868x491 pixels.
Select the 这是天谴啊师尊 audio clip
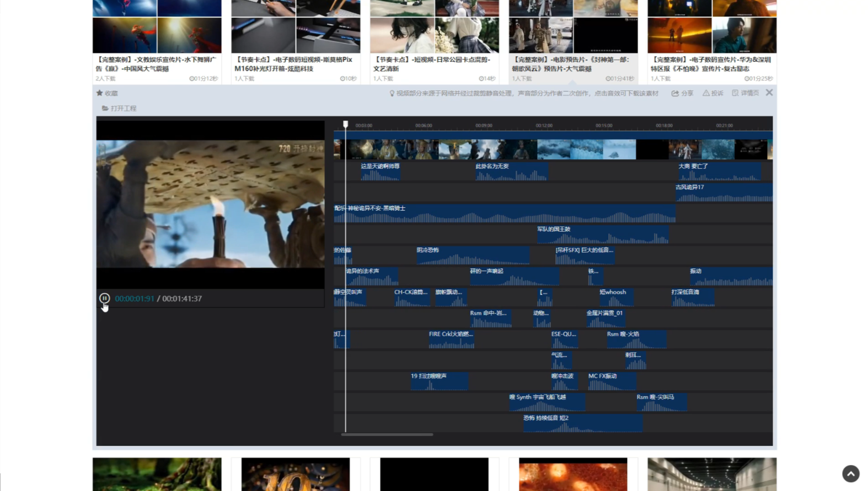coord(381,171)
